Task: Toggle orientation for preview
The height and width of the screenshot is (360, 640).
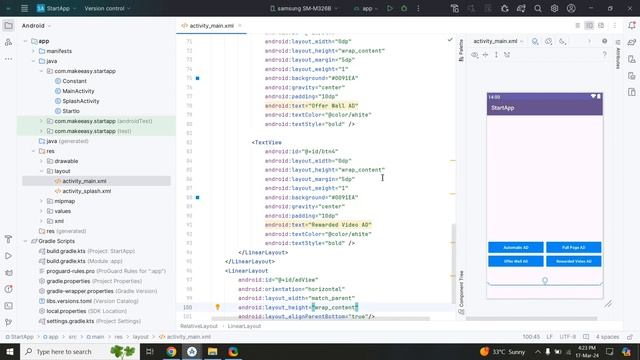Action: [x=549, y=41]
